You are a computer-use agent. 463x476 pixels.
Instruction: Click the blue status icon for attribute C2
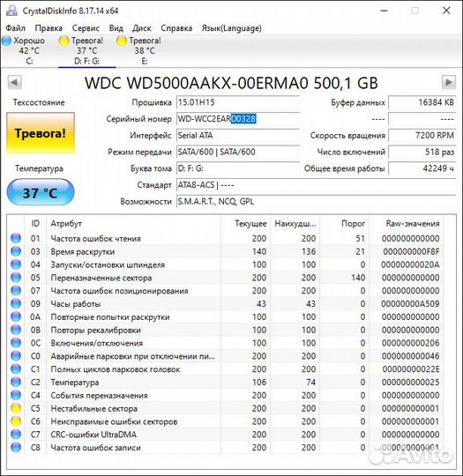pos(16,382)
